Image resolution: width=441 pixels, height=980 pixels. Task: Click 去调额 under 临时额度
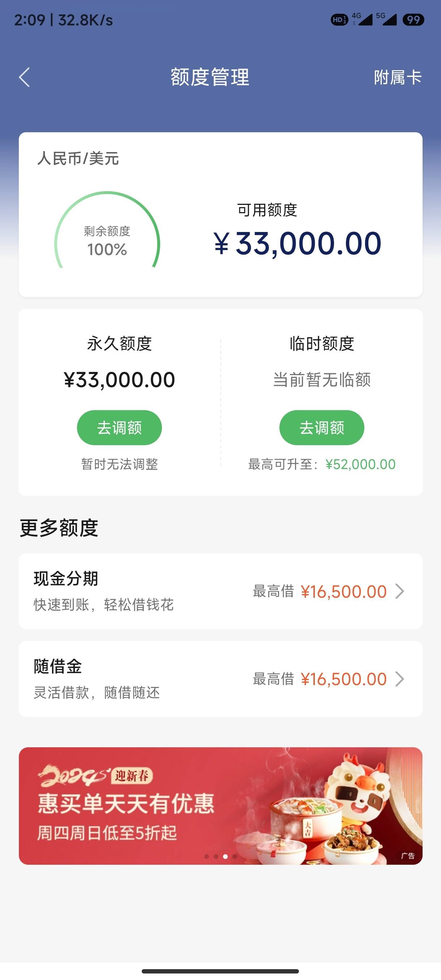322,427
